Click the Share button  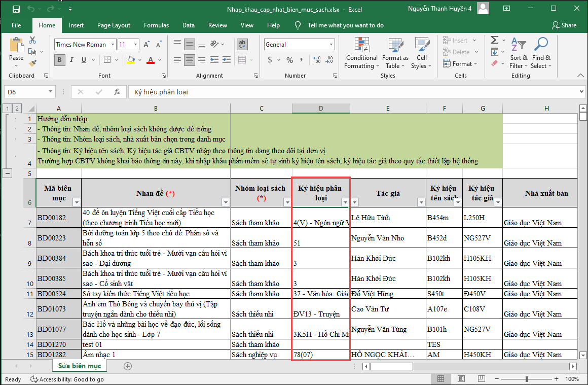[564, 25]
